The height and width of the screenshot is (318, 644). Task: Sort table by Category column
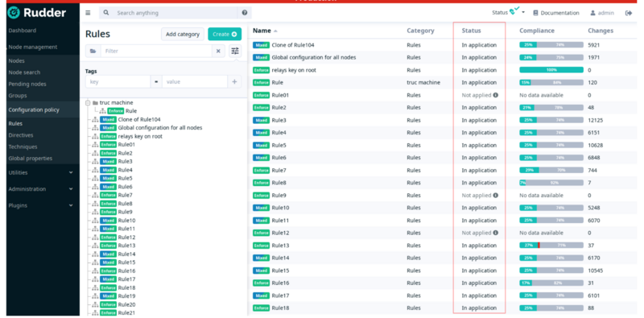(420, 31)
